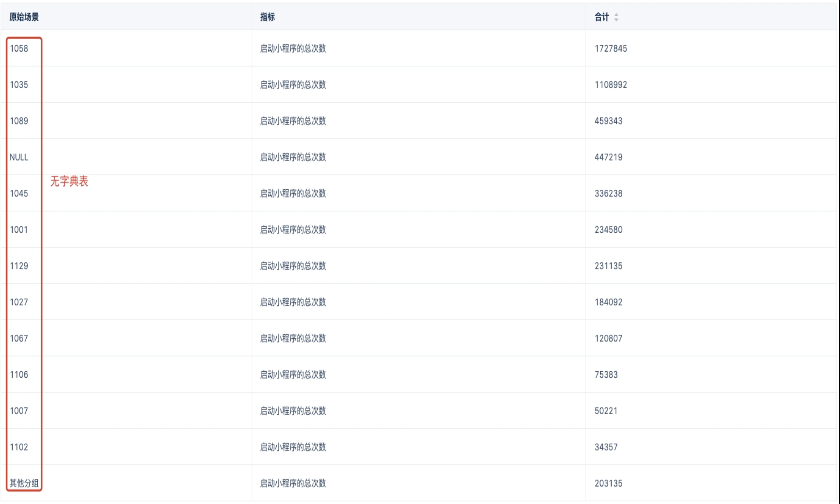Click the total value 50221
840x504 pixels.
(x=606, y=411)
